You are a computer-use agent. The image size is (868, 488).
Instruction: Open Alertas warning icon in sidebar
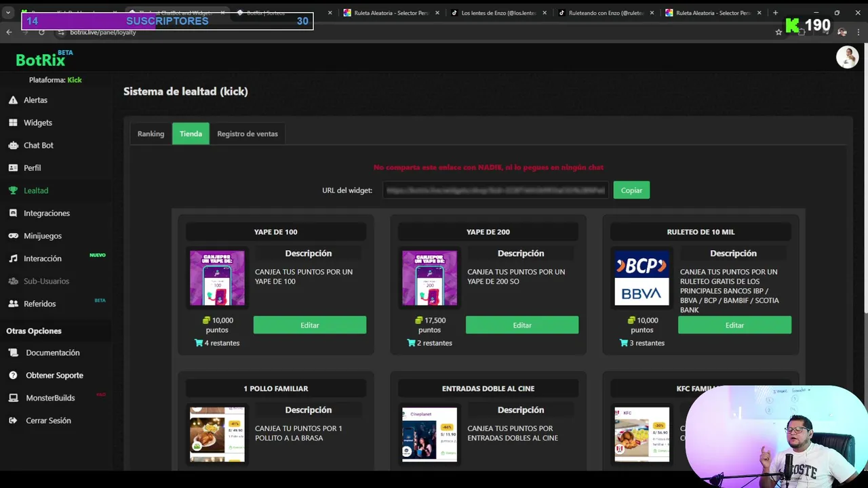[x=13, y=100]
